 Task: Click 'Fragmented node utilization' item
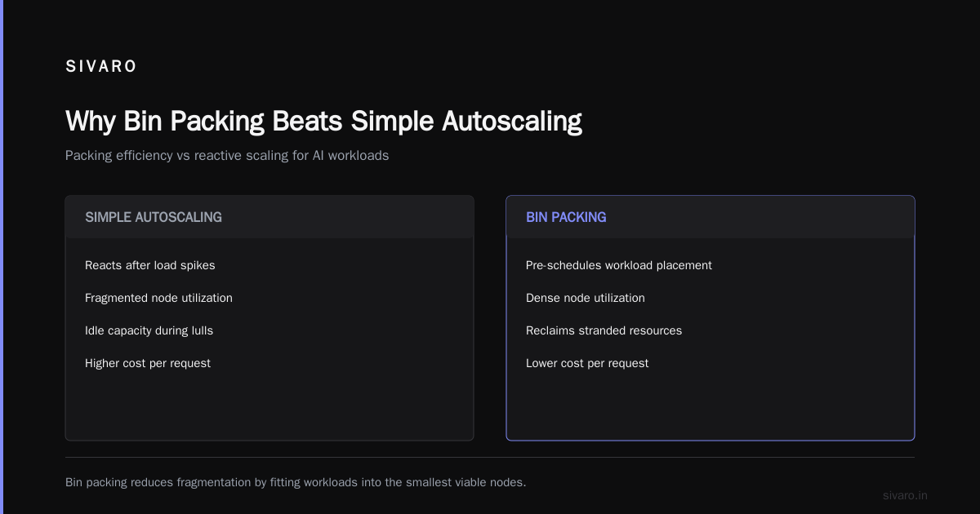[158, 298]
